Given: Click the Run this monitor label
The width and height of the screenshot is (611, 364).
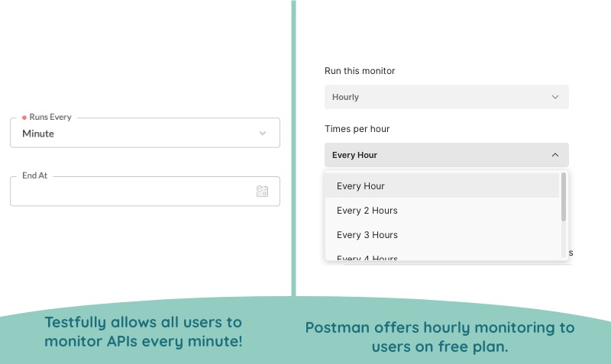Looking at the screenshot, I should click(x=360, y=71).
